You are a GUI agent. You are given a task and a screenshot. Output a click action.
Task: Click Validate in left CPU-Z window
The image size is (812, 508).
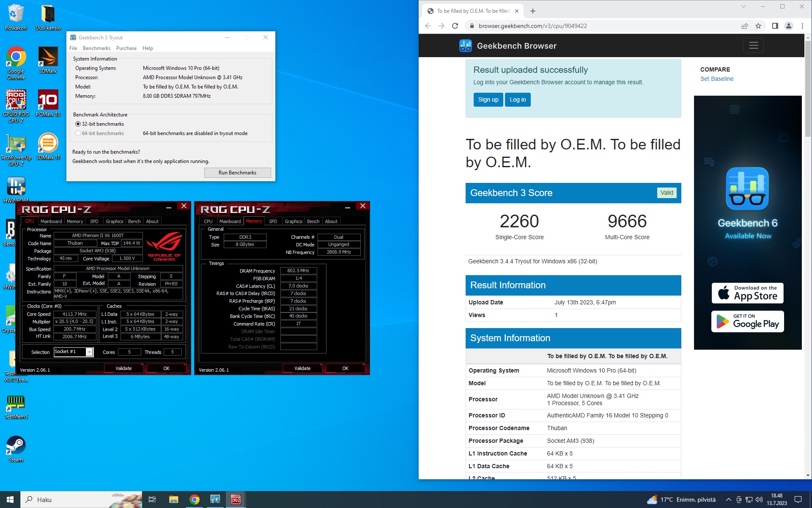(123, 368)
